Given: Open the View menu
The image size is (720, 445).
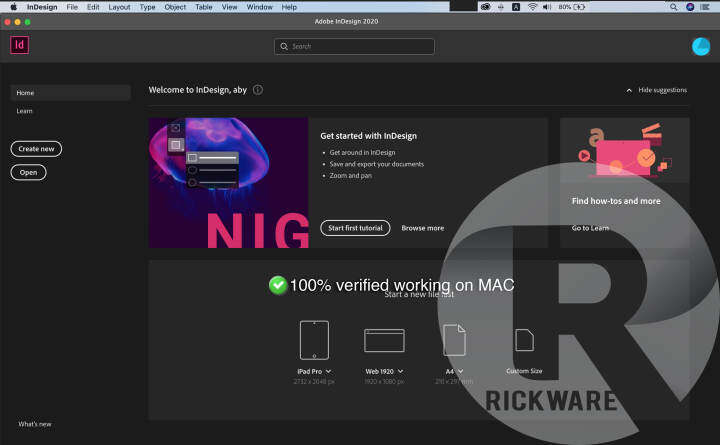Looking at the screenshot, I should click(229, 7).
